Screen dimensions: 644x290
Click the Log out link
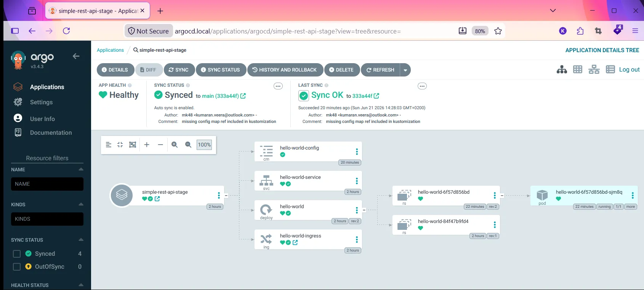point(630,70)
